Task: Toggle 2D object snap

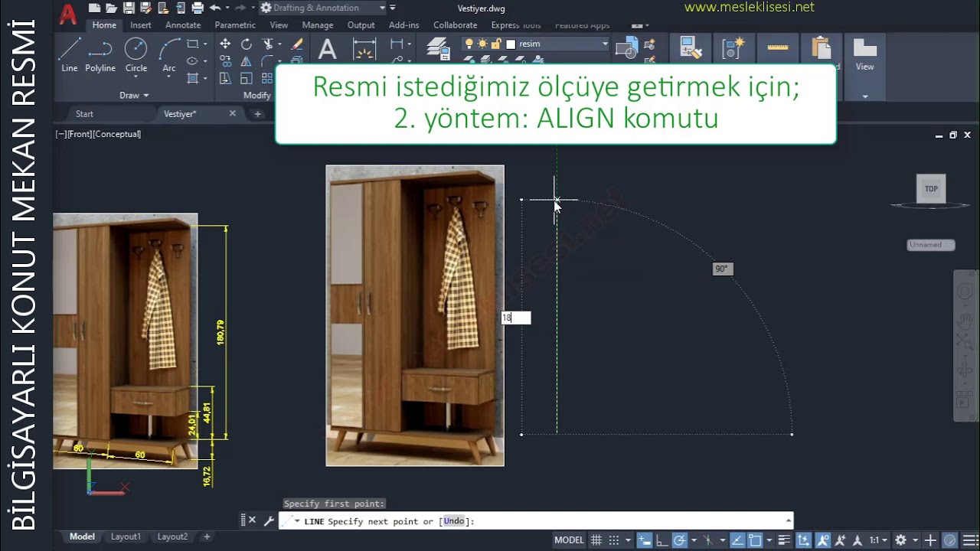Action: pyautogui.click(x=755, y=540)
